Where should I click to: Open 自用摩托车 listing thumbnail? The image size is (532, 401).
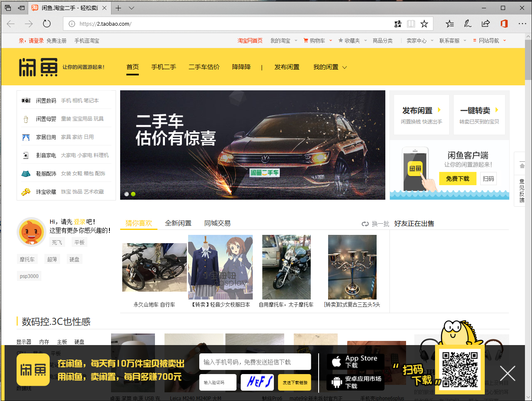[286, 267]
